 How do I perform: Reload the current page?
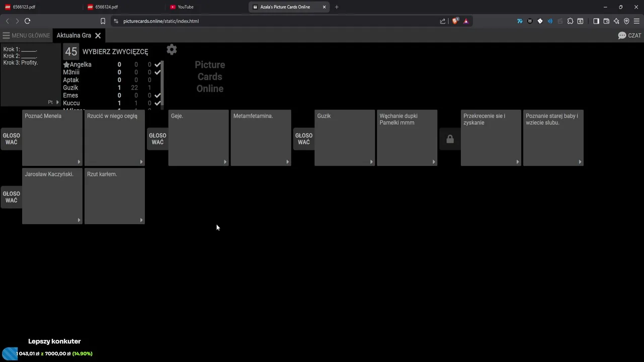pos(28,21)
